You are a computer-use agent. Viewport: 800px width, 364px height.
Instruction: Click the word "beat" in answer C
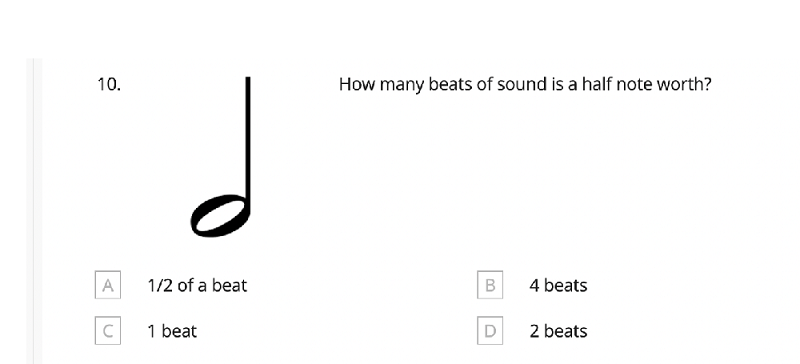coord(179,331)
